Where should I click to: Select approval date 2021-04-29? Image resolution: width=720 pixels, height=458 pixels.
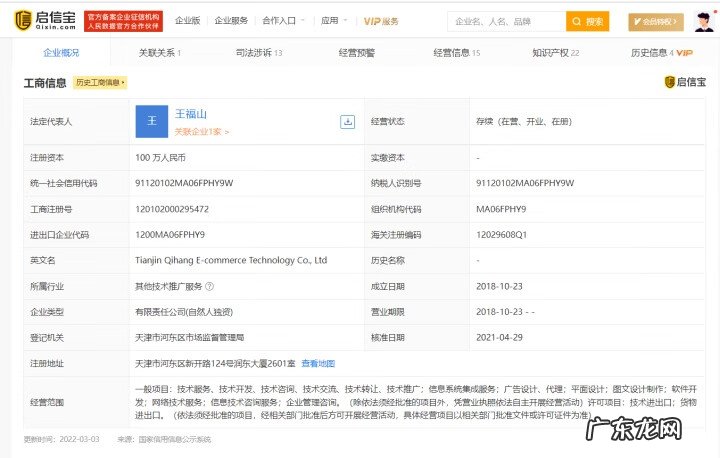click(499, 337)
